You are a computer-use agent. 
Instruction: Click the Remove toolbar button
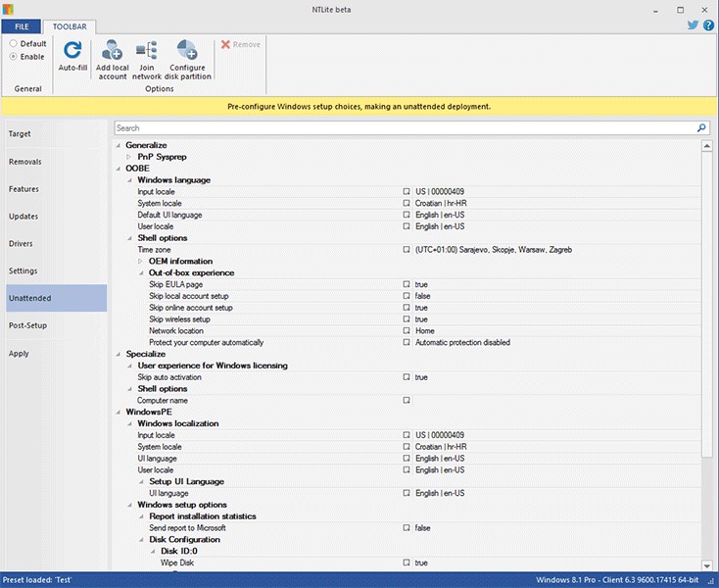pos(241,44)
